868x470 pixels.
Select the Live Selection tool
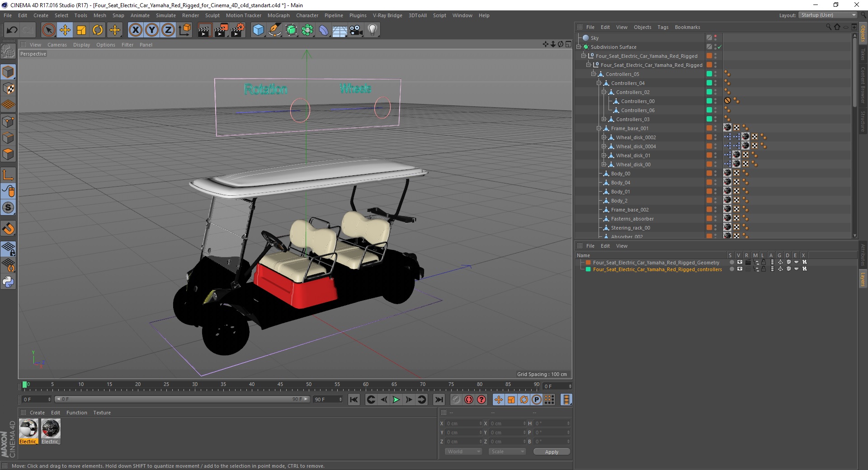pyautogui.click(x=48, y=30)
